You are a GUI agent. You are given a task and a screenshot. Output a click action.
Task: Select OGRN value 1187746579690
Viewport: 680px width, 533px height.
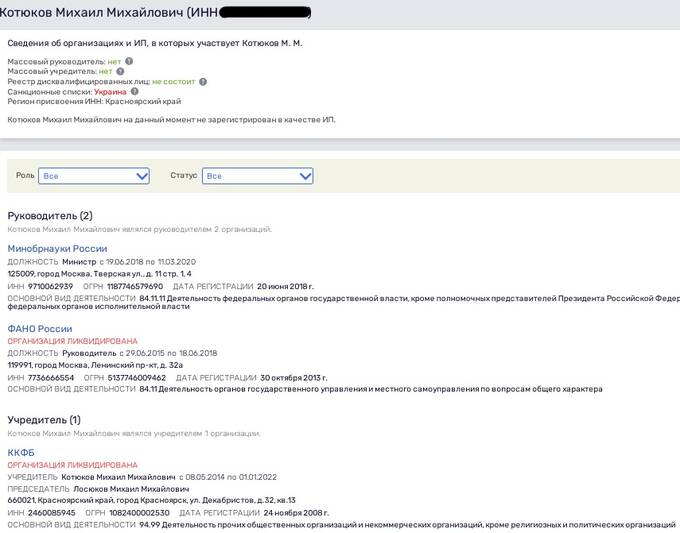point(135,286)
